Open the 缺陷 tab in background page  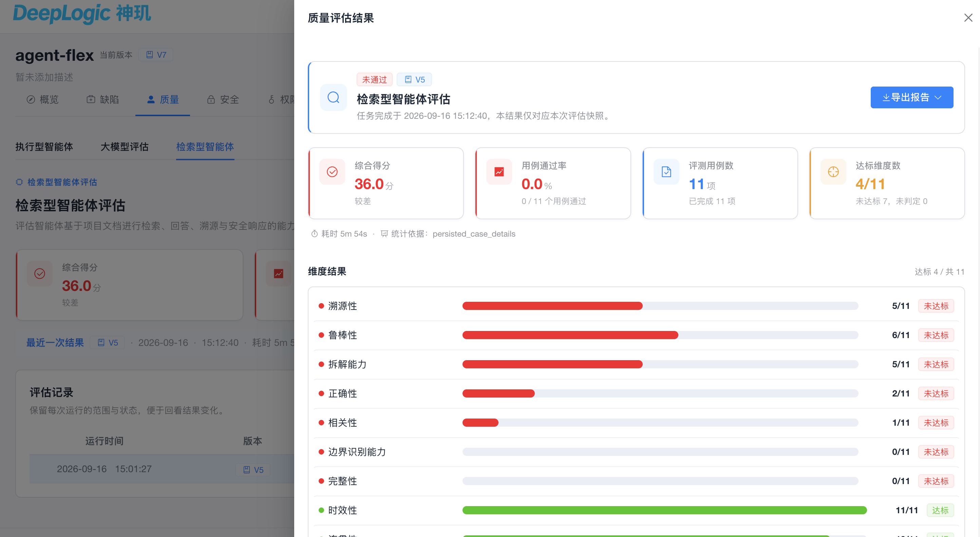pos(103,100)
